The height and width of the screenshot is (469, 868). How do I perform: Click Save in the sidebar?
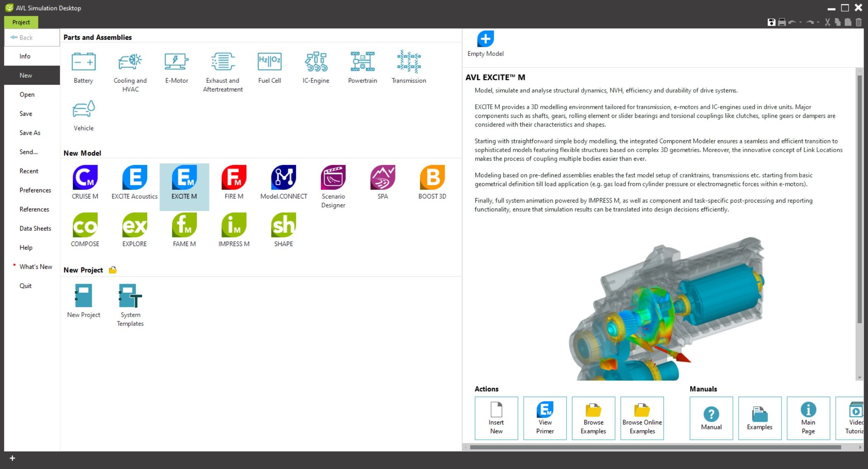(32, 114)
